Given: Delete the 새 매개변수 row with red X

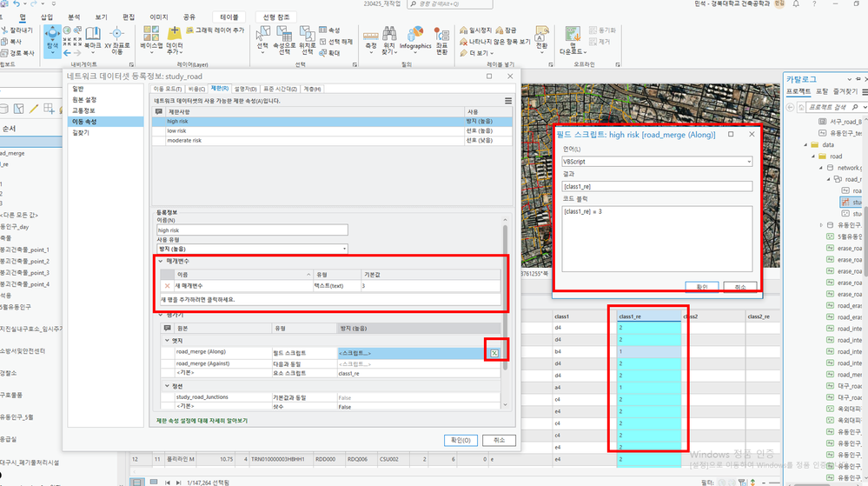Looking at the screenshot, I should [x=167, y=286].
